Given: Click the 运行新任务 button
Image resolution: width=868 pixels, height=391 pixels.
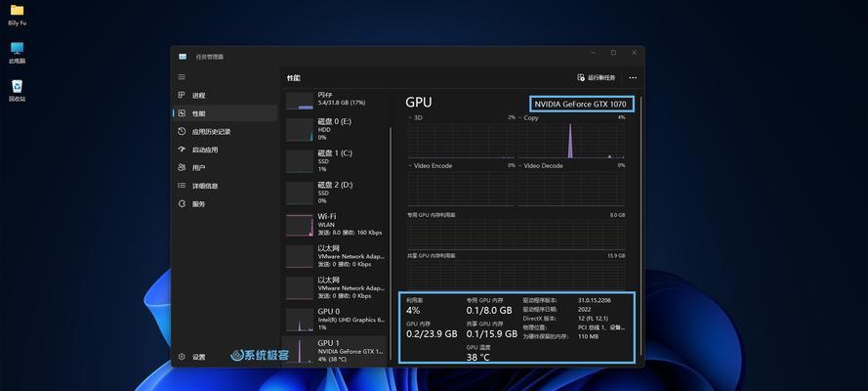Looking at the screenshot, I should 597,77.
